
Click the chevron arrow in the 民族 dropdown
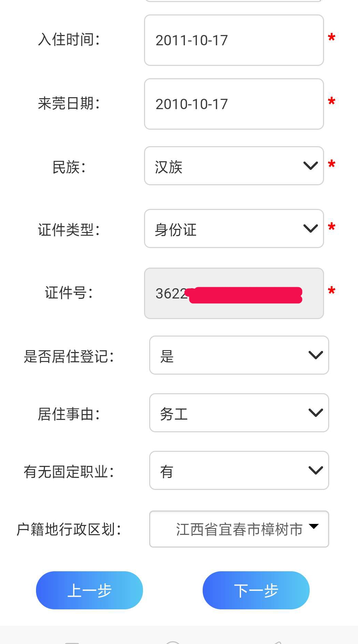click(311, 166)
